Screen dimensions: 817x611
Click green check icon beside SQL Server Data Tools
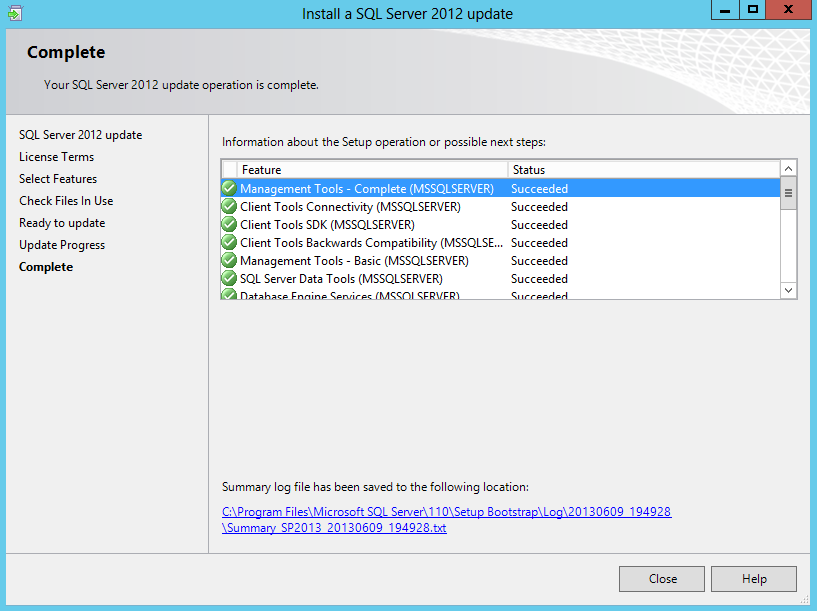pyautogui.click(x=229, y=278)
